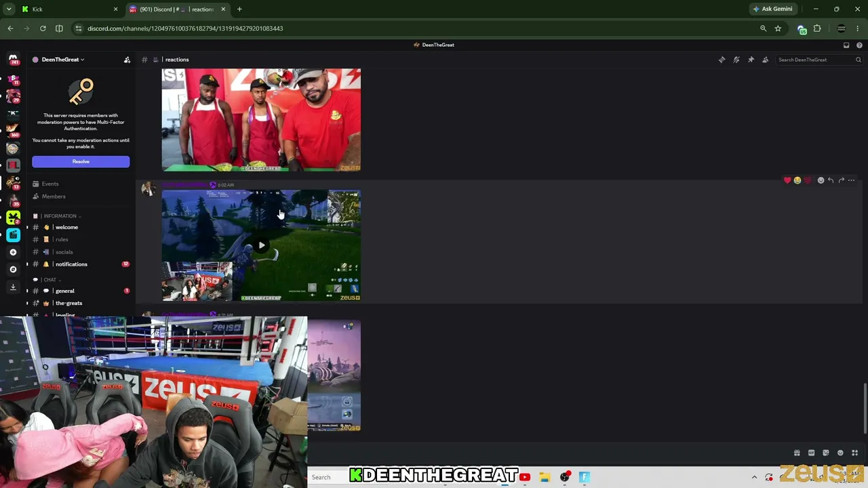
Task: Open the red aprons image thumbnail
Action: click(261, 119)
